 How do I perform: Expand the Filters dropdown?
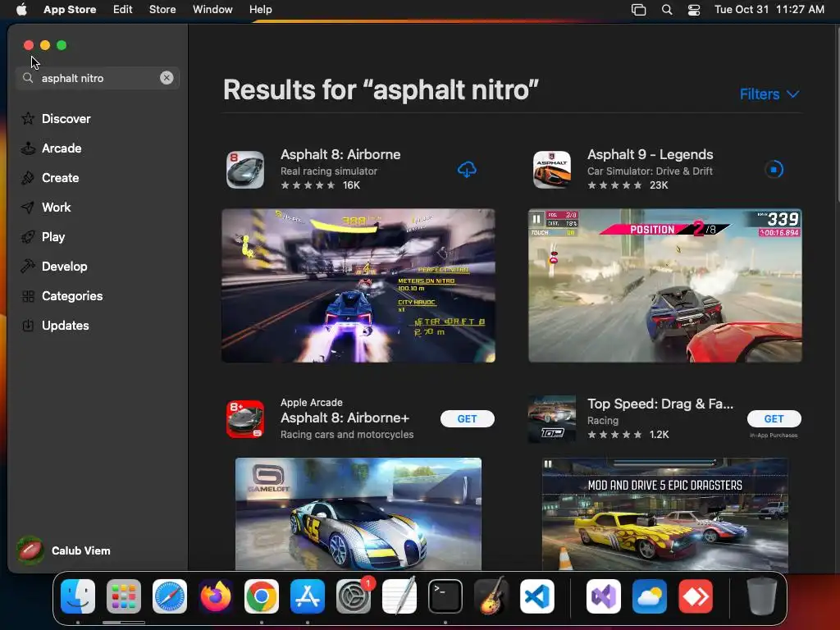tap(769, 94)
